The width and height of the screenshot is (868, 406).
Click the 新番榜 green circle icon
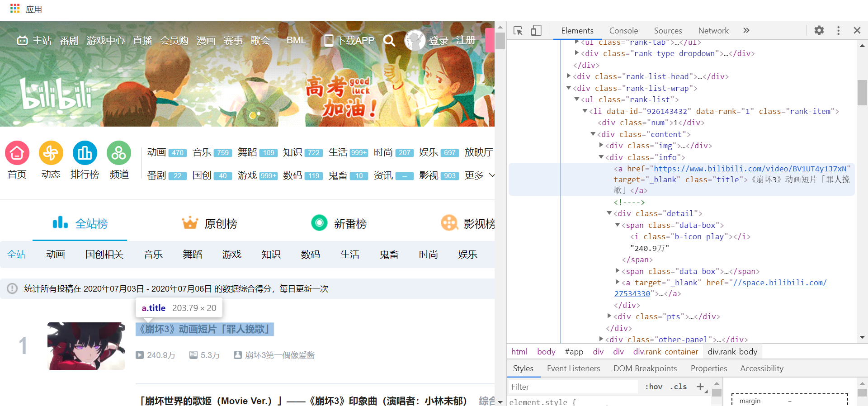point(319,222)
